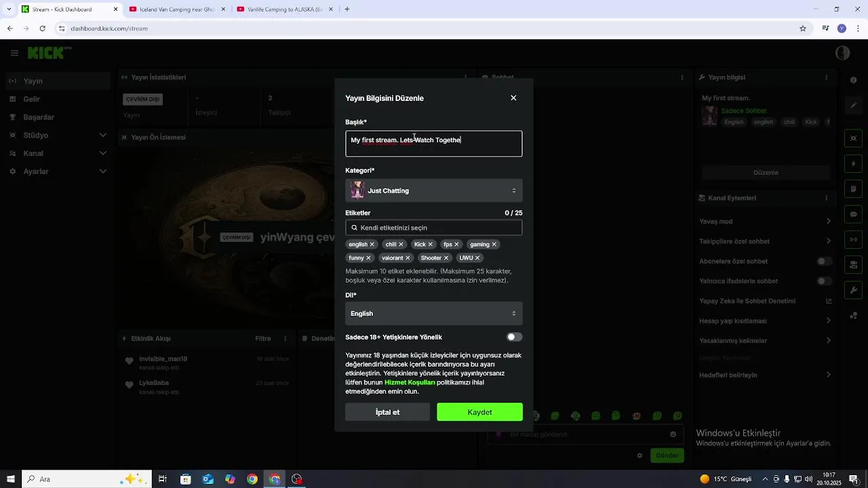Click follower name LykeBaba
868x488 pixels.
point(154,382)
